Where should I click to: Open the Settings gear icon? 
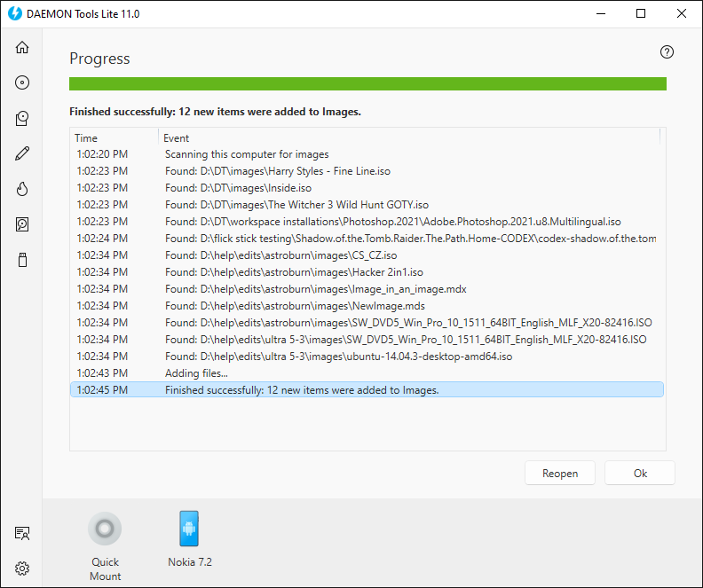pos(22,568)
